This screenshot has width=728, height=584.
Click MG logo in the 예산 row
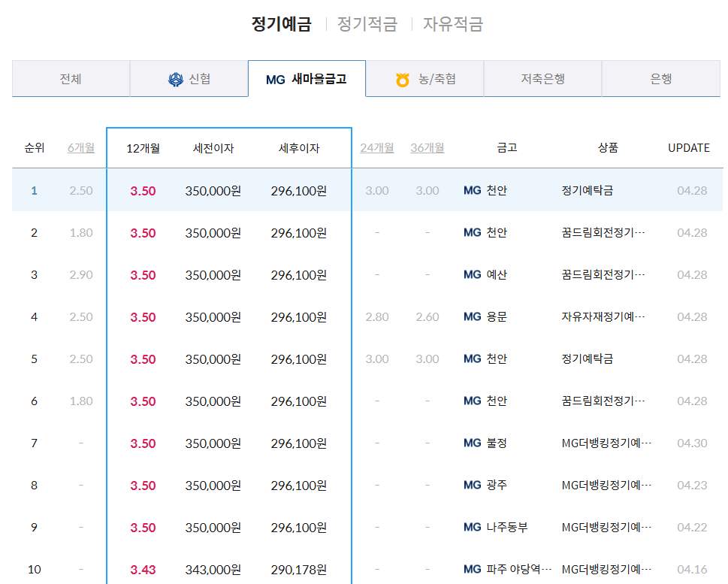click(472, 274)
